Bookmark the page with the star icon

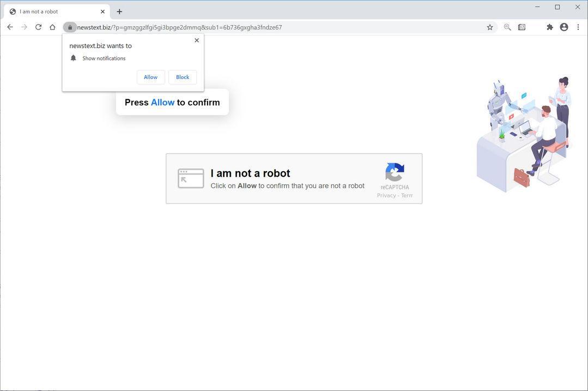pyautogui.click(x=489, y=27)
